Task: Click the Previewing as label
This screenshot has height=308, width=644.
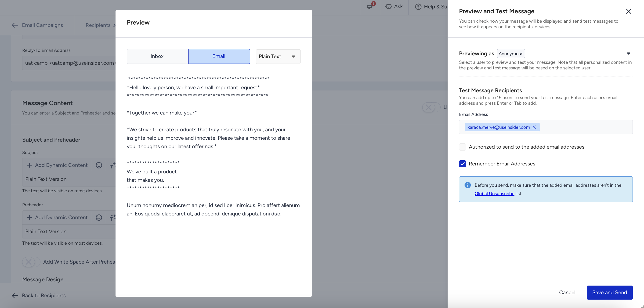Action: (x=477, y=54)
